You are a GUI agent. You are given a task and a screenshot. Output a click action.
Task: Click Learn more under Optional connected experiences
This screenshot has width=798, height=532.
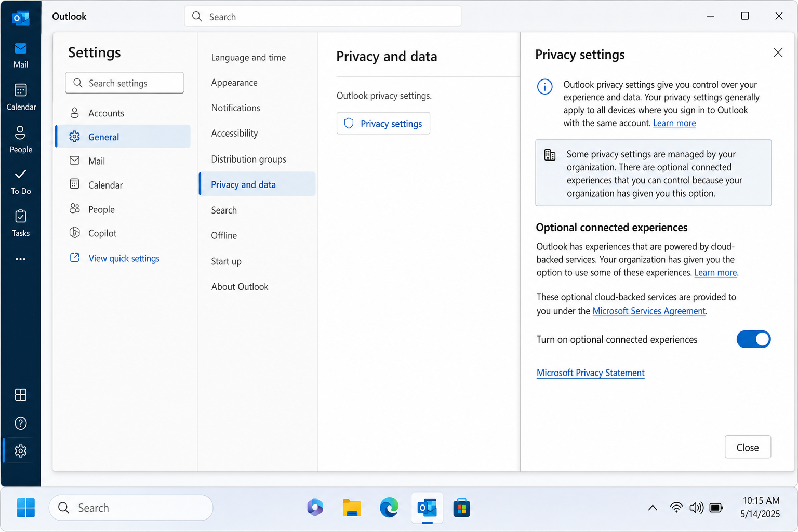pyautogui.click(x=715, y=272)
